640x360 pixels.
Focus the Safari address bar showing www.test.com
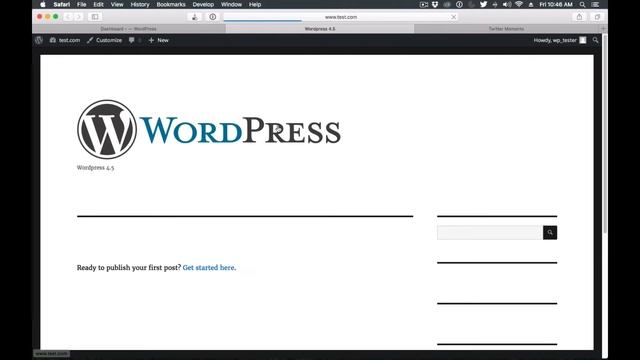tap(341, 17)
